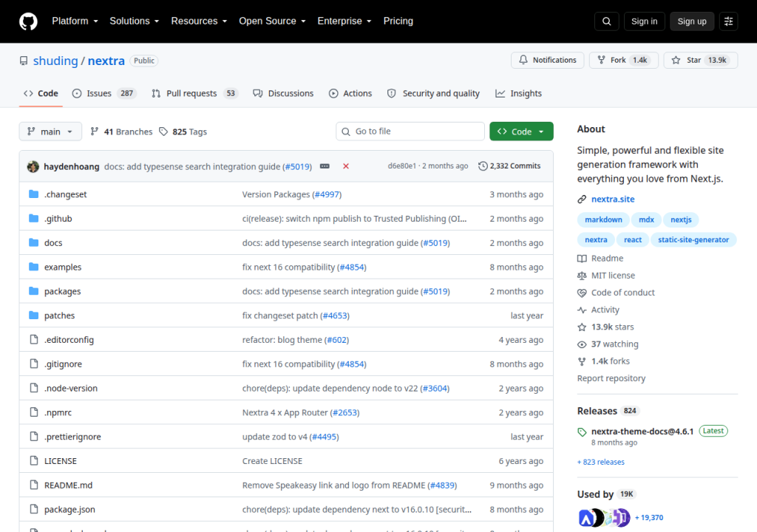Screen dimensions: 757x532
Task: Click the star icon in the Star button
Action: click(676, 60)
